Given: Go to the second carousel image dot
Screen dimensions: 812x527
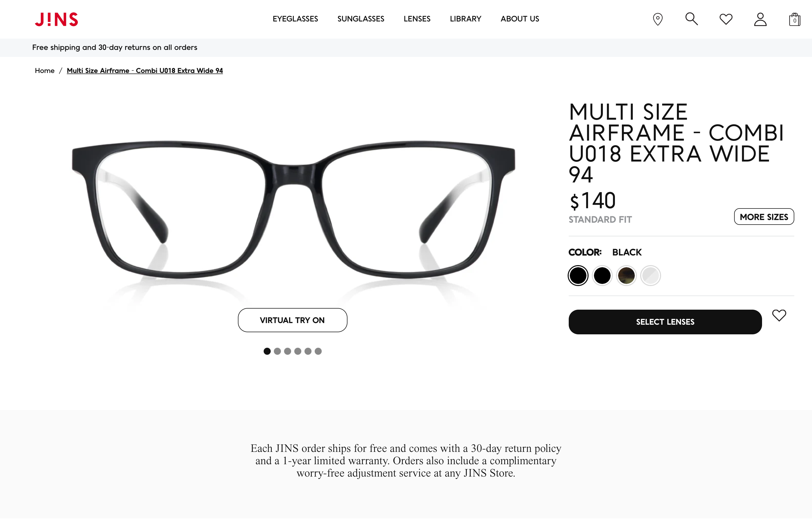Looking at the screenshot, I should pos(277,351).
